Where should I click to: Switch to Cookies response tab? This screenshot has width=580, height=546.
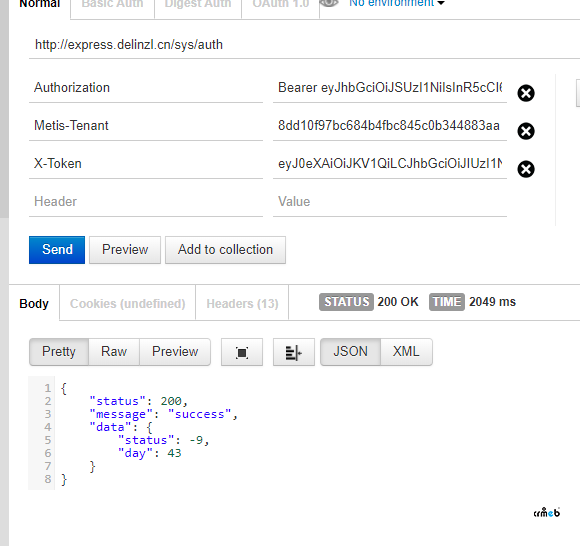coord(127,303)
